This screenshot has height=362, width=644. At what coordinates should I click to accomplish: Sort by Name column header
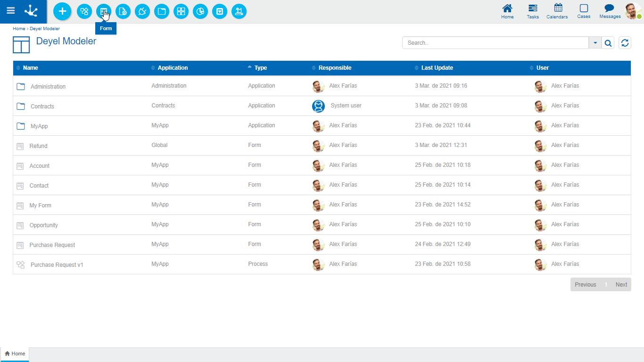30,68
